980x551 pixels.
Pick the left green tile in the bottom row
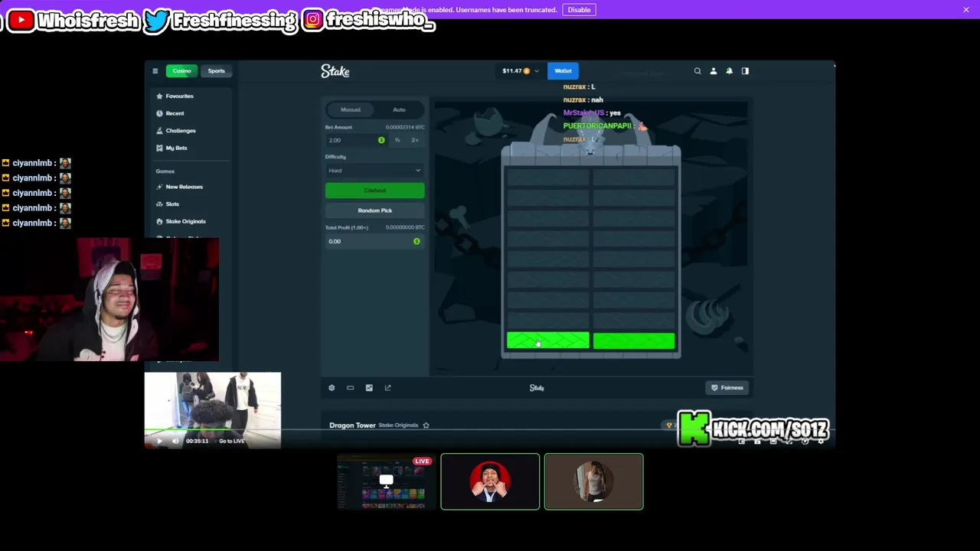[x=548, y=341]
